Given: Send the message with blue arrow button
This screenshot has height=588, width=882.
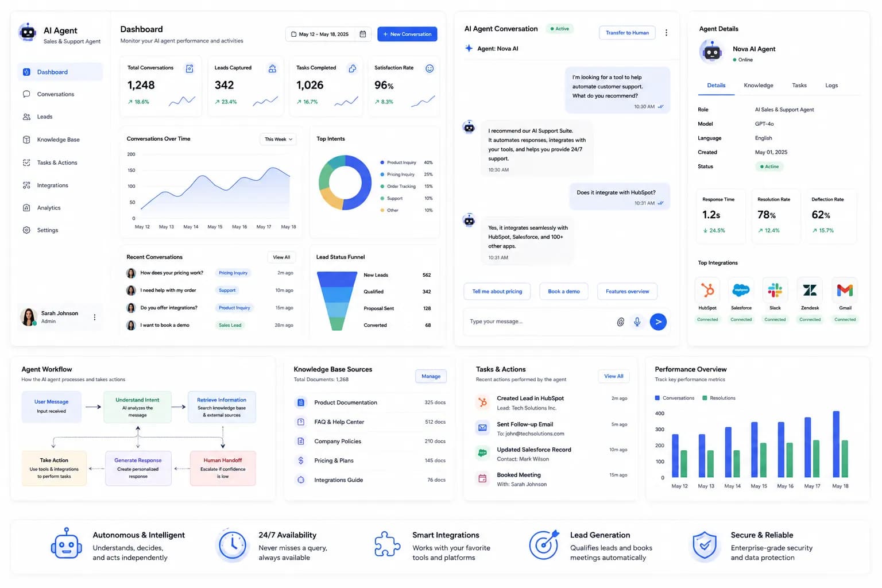Looking at the screenshot, I should tap(659, 322).
